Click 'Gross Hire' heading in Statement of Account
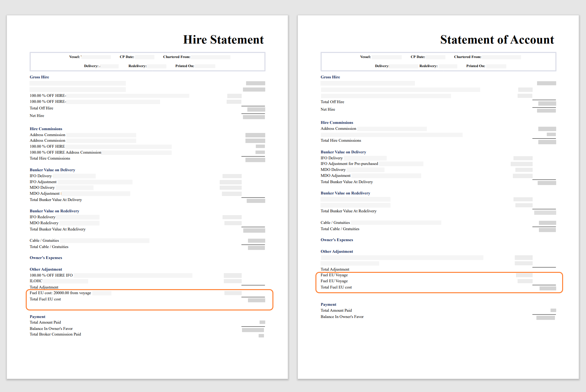 pos(330,77)
